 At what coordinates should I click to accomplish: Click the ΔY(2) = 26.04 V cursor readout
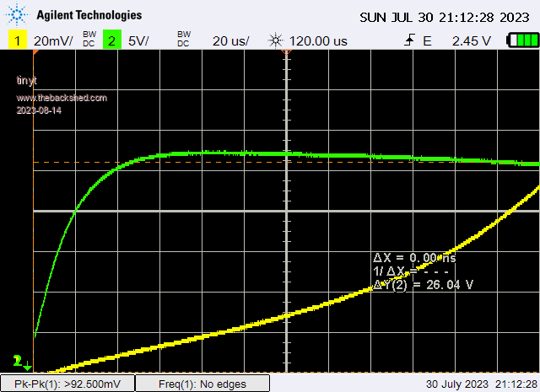pyautogui.click(x=423, y=285)
